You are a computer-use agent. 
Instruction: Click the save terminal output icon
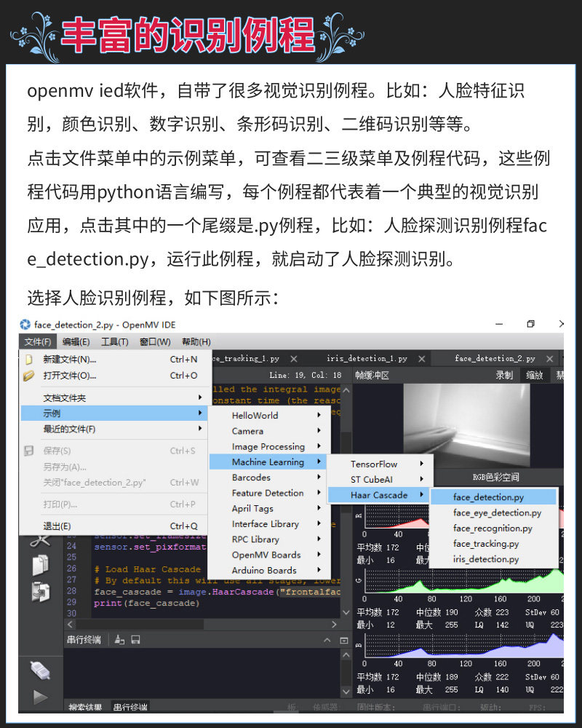[x=135, y=640]
